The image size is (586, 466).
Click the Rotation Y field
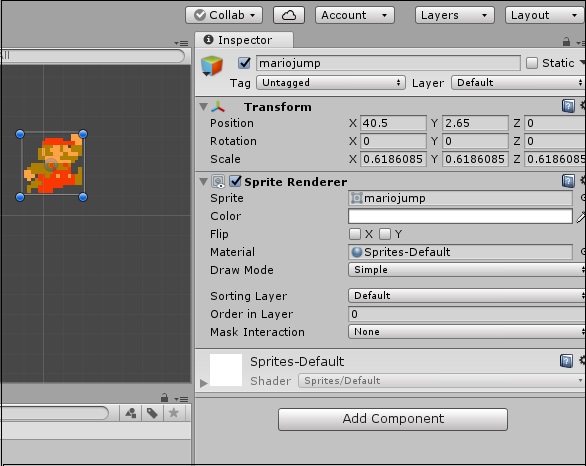pyautogui.click(x=475, y=141)
